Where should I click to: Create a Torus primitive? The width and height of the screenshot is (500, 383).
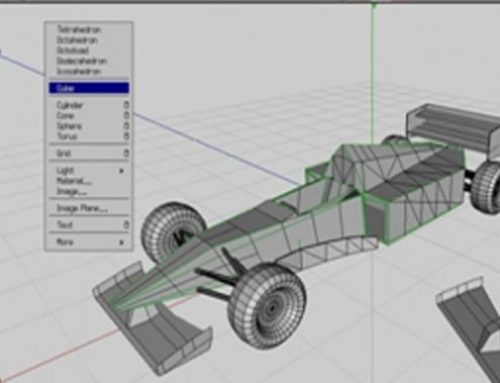click(89, 136)
